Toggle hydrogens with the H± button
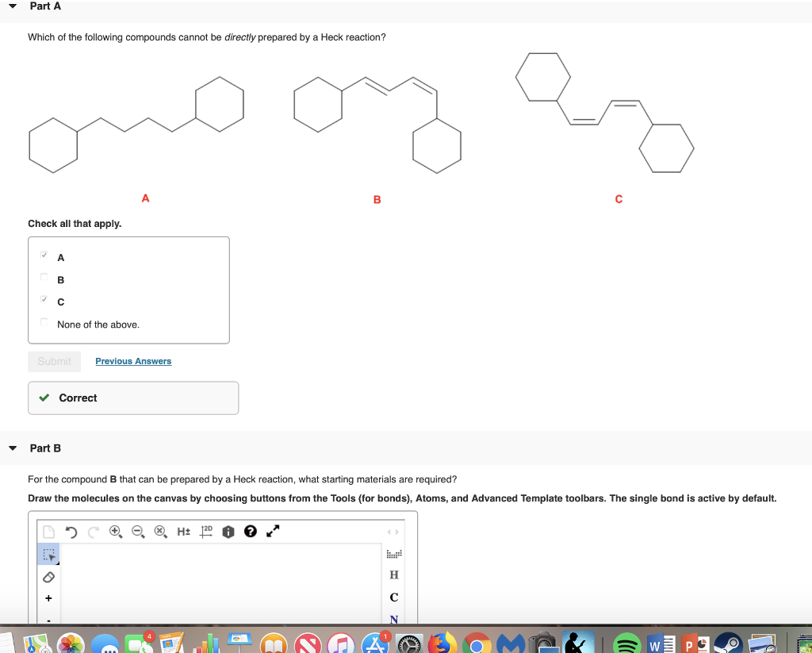812x653 pixels. click(x=183, y=532)
